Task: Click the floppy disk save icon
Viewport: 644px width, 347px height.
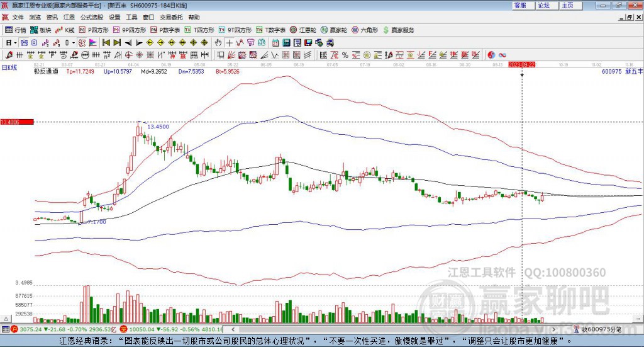Action: [308, 43]
